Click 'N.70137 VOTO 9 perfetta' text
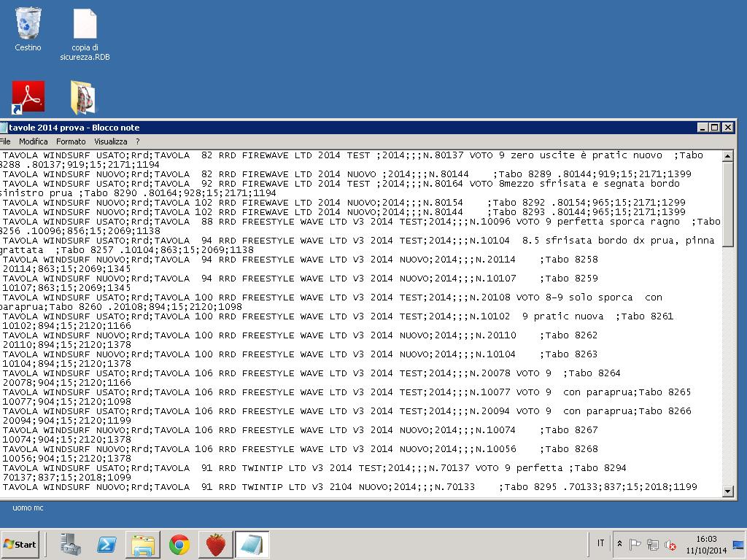Screen dimensions: 747x560 pos(496,469)
